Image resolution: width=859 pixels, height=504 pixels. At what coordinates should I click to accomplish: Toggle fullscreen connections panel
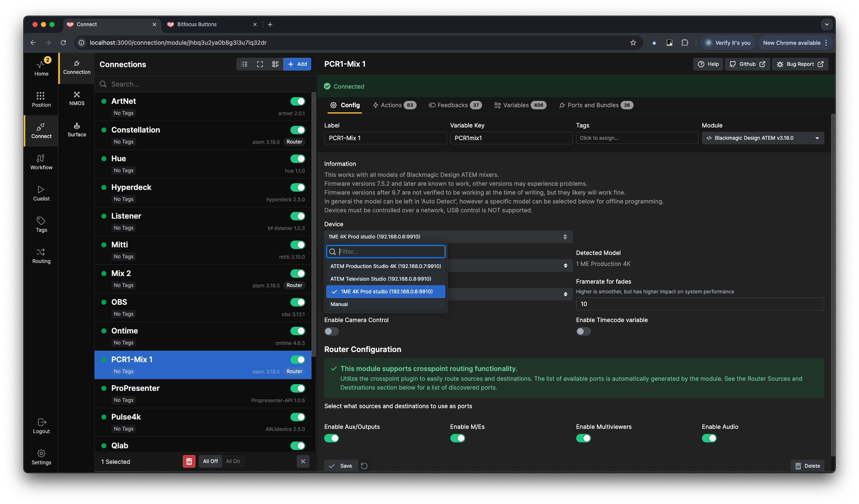(260, 64)
